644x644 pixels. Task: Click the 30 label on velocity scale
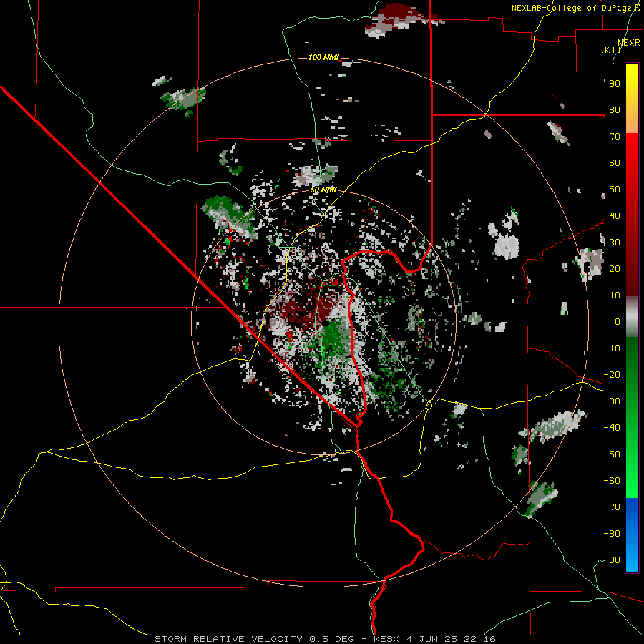615,243
